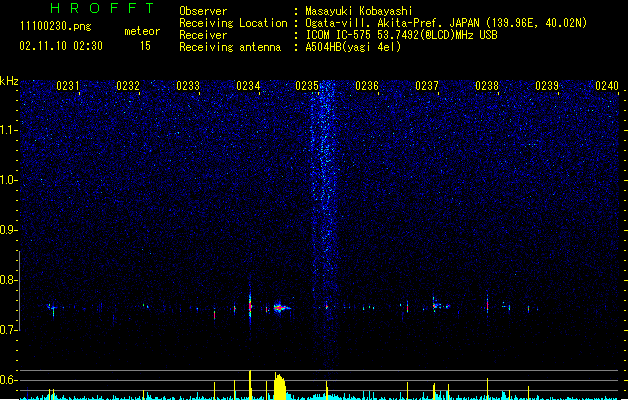Click the A504HB(yagi 4el) antenna text
The image size is (629, 400).
(x=353, y=47)
